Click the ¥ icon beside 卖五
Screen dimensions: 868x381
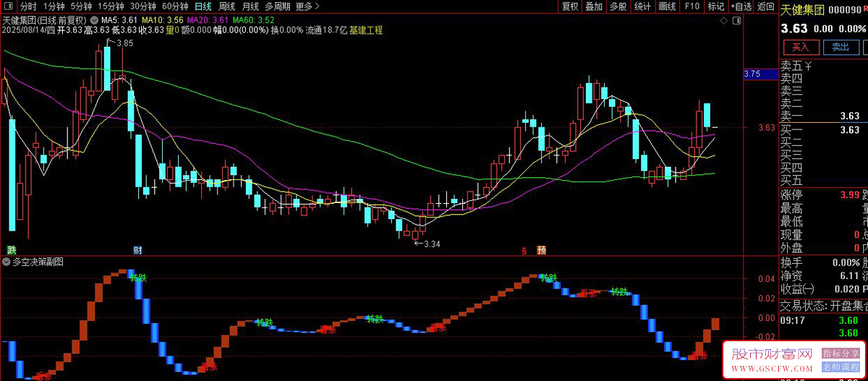pyautogui.click(x=809, y=66)
